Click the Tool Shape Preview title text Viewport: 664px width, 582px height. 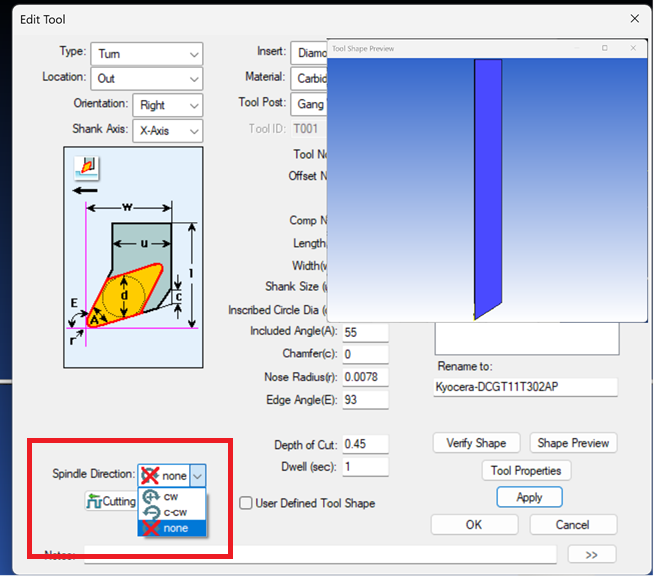click(363, 48)
